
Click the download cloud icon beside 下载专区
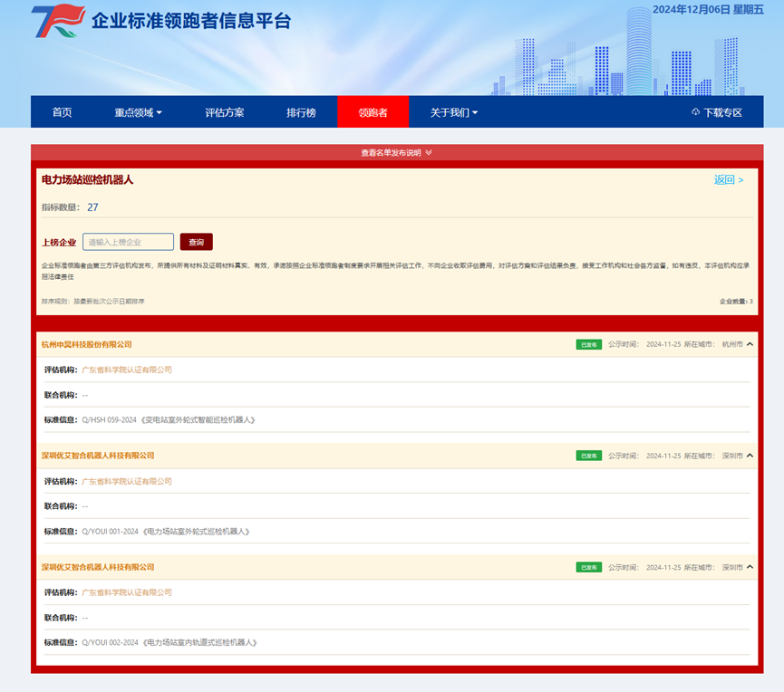(x=695, y=112)
